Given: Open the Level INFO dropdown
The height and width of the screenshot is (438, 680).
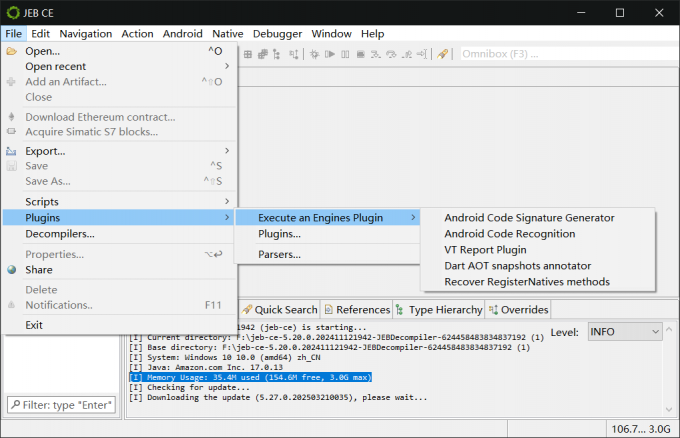Looking at the screenshot, I should coord(625,332).
